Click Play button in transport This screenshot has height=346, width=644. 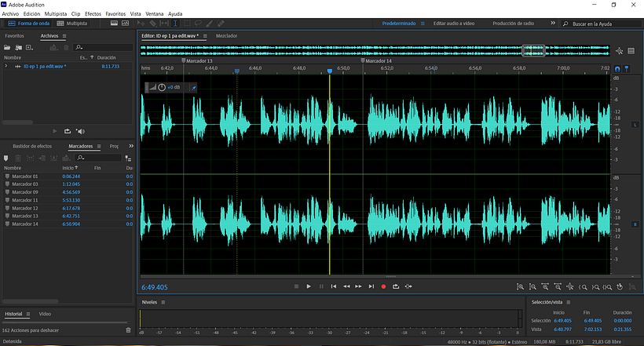pyautogui.click(x=309, y=286)
